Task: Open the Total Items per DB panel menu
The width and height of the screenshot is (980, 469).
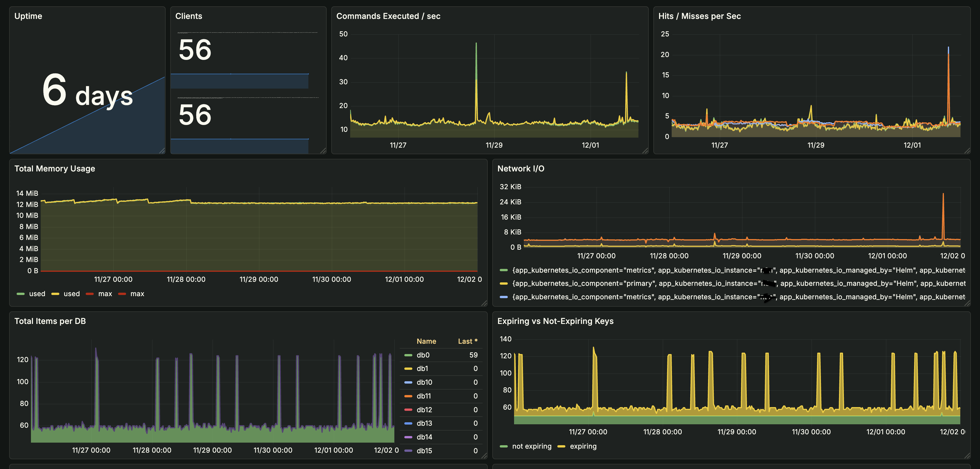Action: click(x=50, y=321)
